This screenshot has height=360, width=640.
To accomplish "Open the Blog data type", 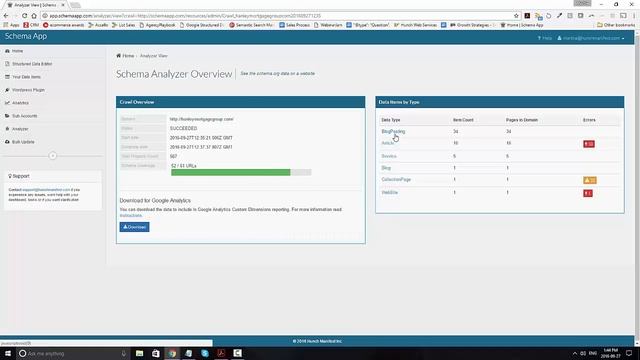I will [386, 168].
